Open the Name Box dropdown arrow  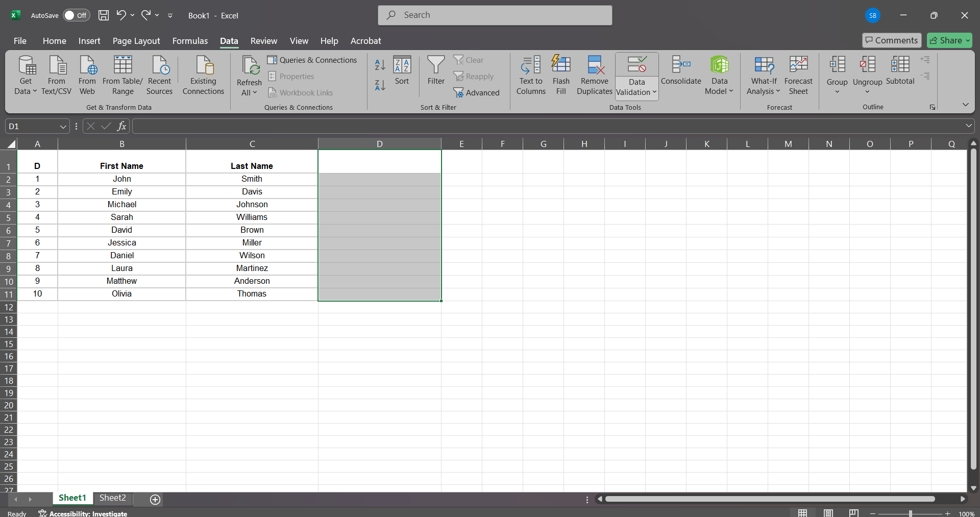(x=63, y=127)
